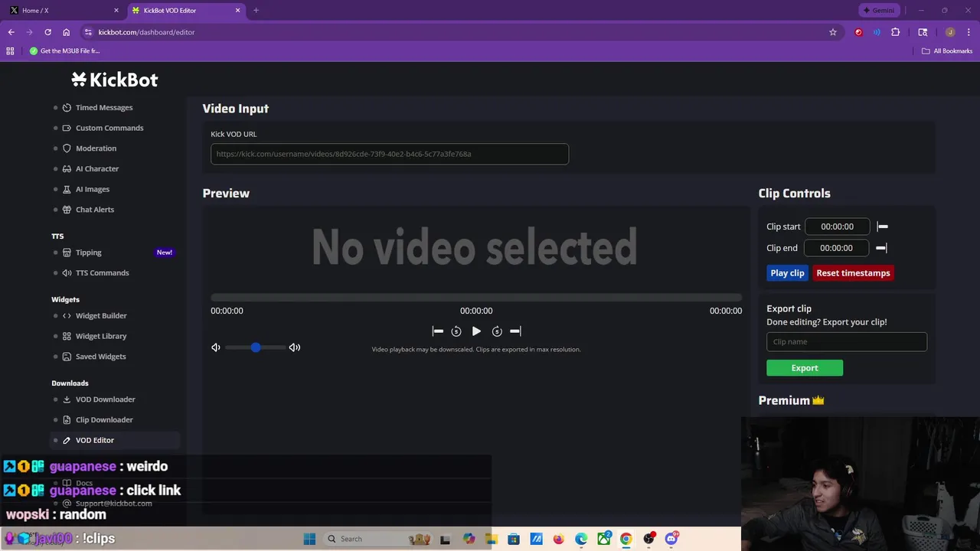The width and height of the screenshot is (980, 551).
Task: Rewind five seconds in preview
Action: 456,331
